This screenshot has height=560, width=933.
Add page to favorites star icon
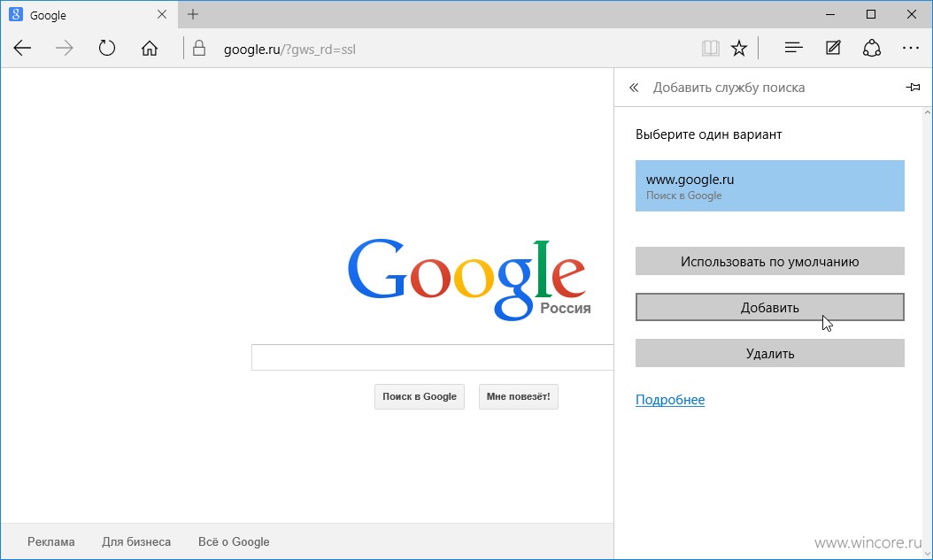pyautogui.click(x=739, y=48)
